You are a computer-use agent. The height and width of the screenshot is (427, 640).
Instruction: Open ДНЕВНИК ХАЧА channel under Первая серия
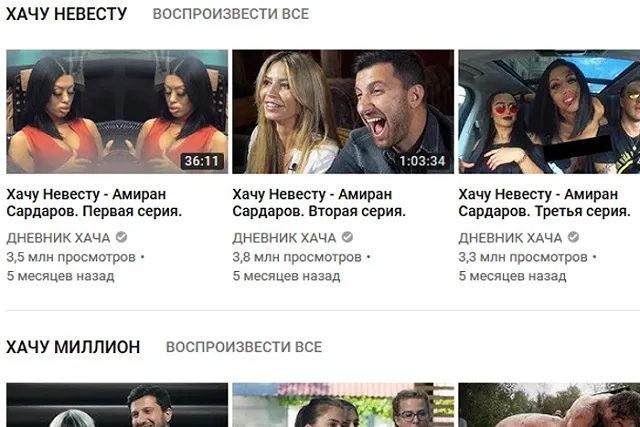(58, 238)
